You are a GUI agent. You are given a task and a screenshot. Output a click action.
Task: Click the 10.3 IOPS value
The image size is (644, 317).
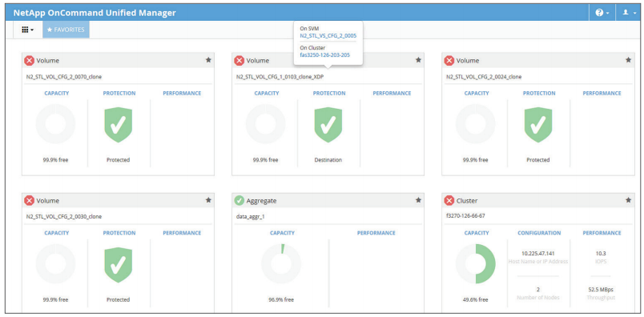click(601, 253)
